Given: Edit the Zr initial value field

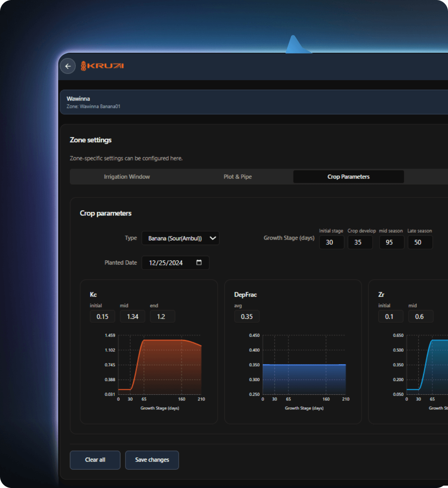Looking at the screenshot, I should [x=391, y=317].
